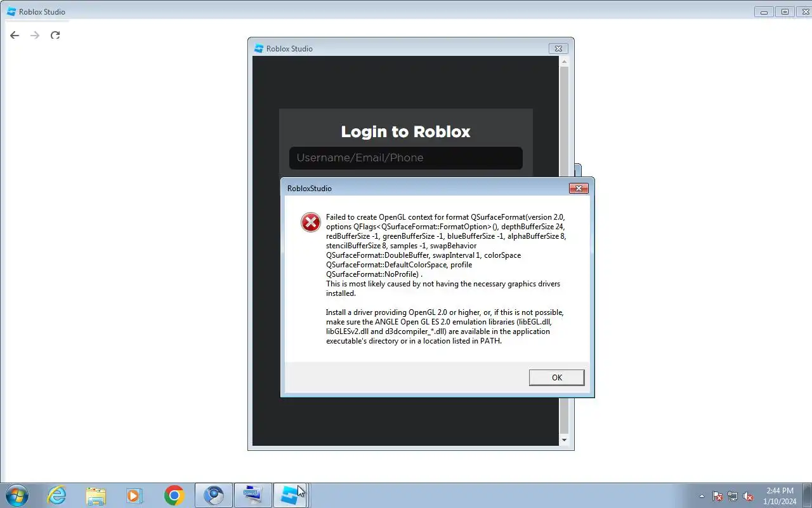Viewport: 812px width, 508px height.
Task: Restore down the main Roblox Studio window
Action: 785,11
